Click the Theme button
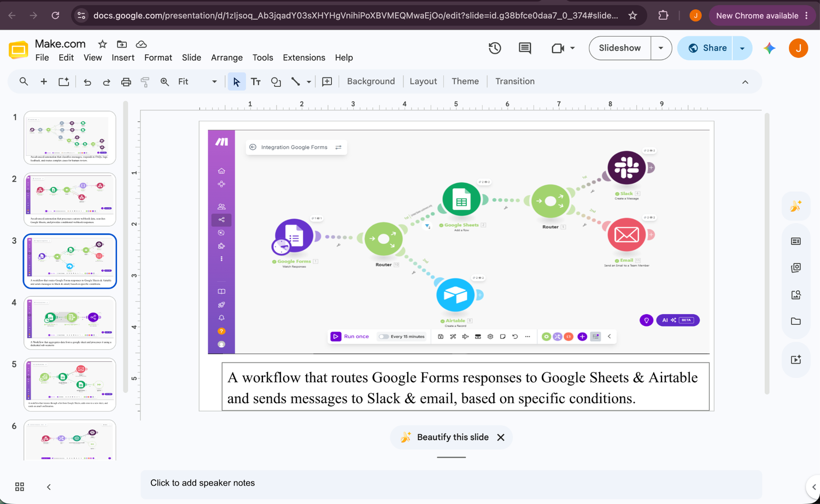The image size is (820, 504). [465, 81]
